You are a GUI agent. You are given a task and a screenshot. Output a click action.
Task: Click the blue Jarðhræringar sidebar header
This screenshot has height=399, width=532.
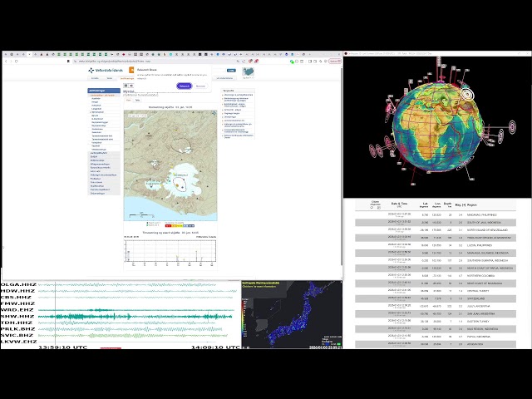(x=104, y=91)
